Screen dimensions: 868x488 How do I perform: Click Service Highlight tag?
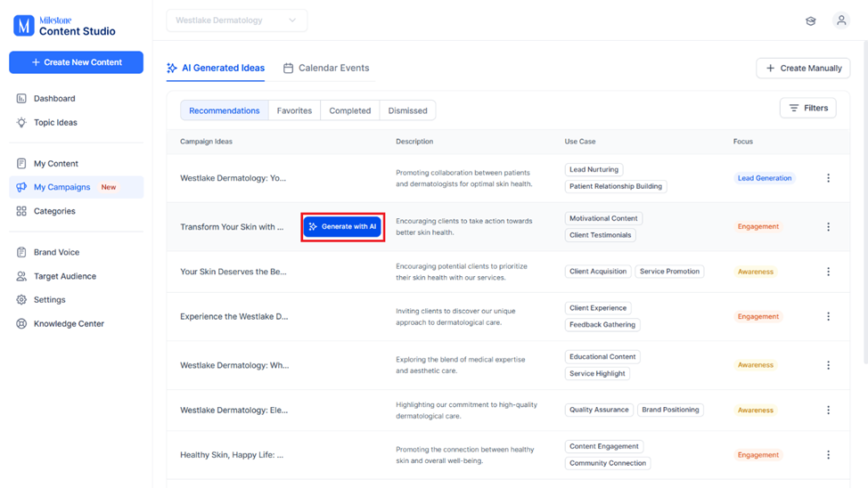point(597,373)
